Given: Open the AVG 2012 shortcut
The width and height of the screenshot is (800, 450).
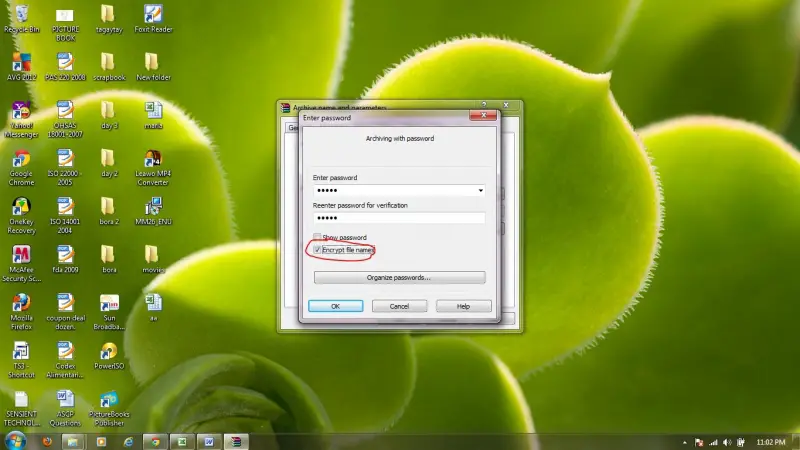Looking at the screenshot, I should [x=21, y=67].
